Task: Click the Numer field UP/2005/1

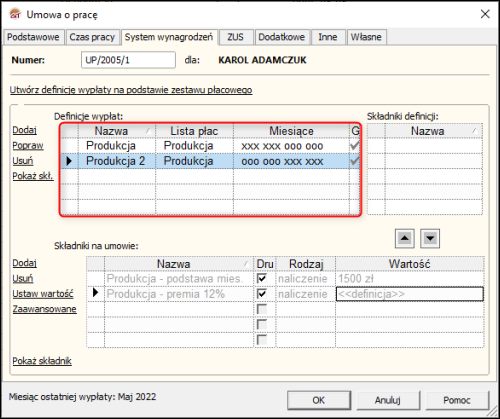Action: pyautogui.click(x=128, y=60)
